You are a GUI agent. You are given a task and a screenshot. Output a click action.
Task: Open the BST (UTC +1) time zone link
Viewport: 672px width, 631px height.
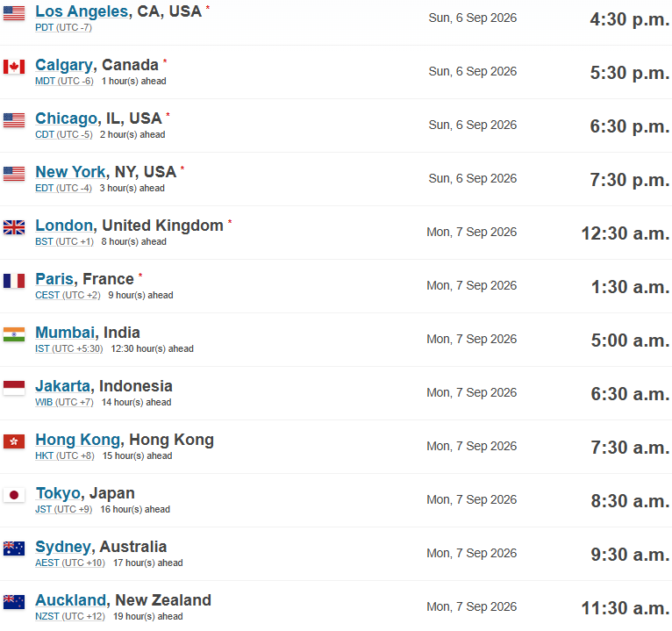64,241
